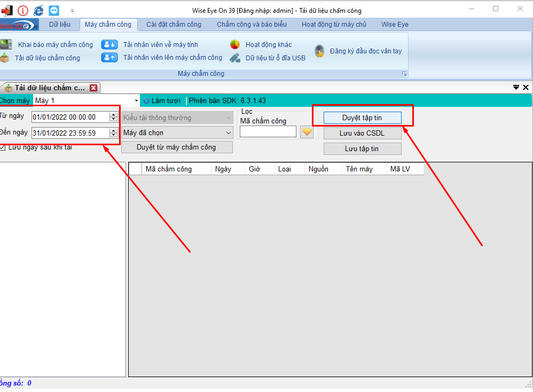533x392 pixels.
Task: Switch to Máy chấm công ribbon tab
Action: [108, 25]
